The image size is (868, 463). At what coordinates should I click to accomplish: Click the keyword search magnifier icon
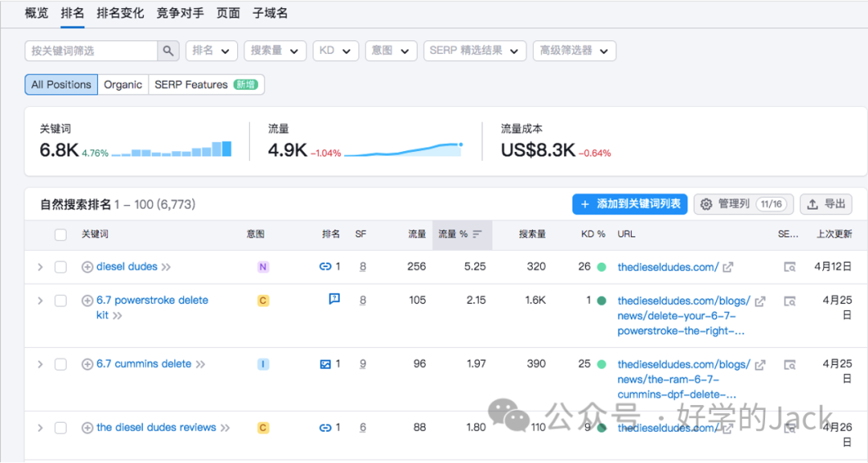coord(168,51)
